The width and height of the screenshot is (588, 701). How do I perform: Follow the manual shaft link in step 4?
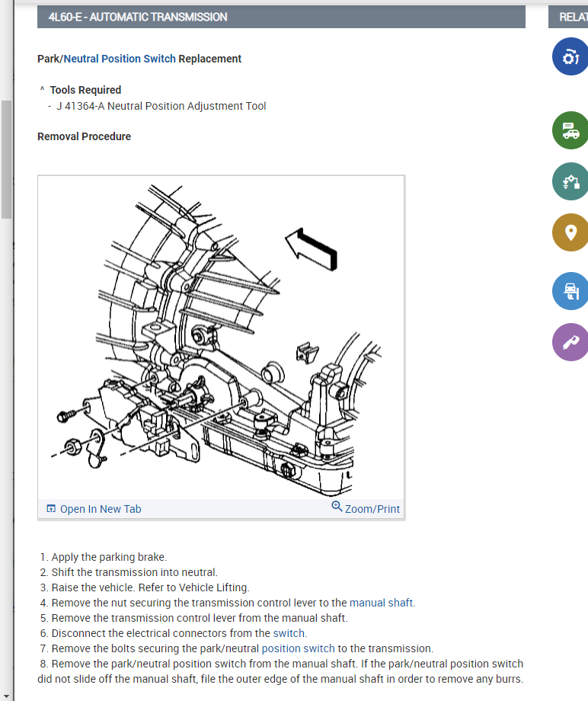click(381, 603)
